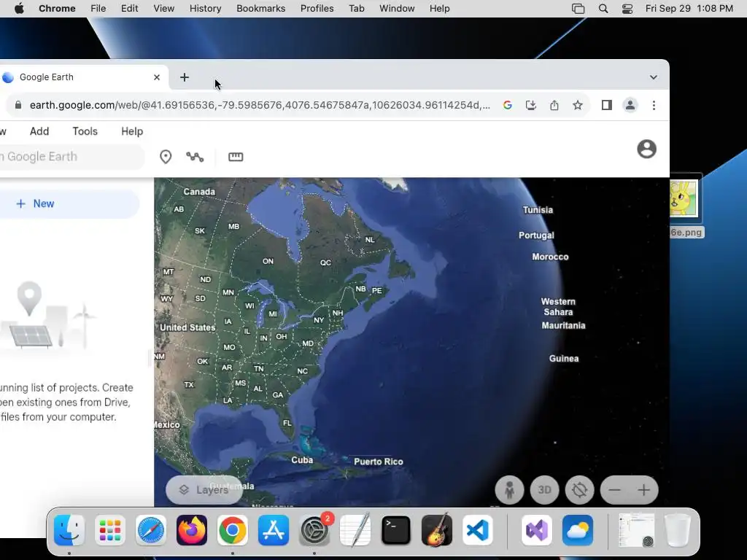Open the Bookmarks menu in menu bar
The width and height of the screenshot is (747, 560).
point(260,9)
